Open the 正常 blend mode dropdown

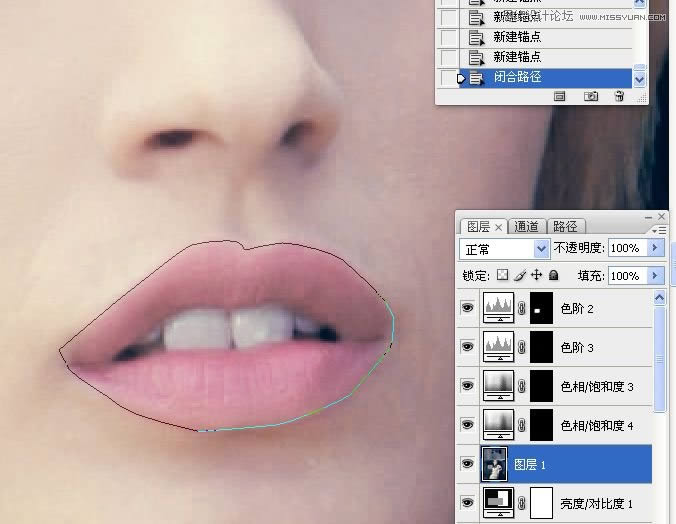[x=505, y=248]
